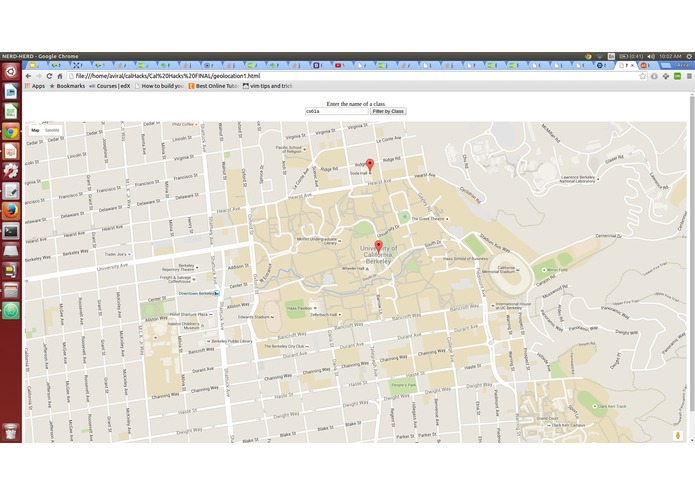Click the Wheeler Hall map label

coord(355,268)
